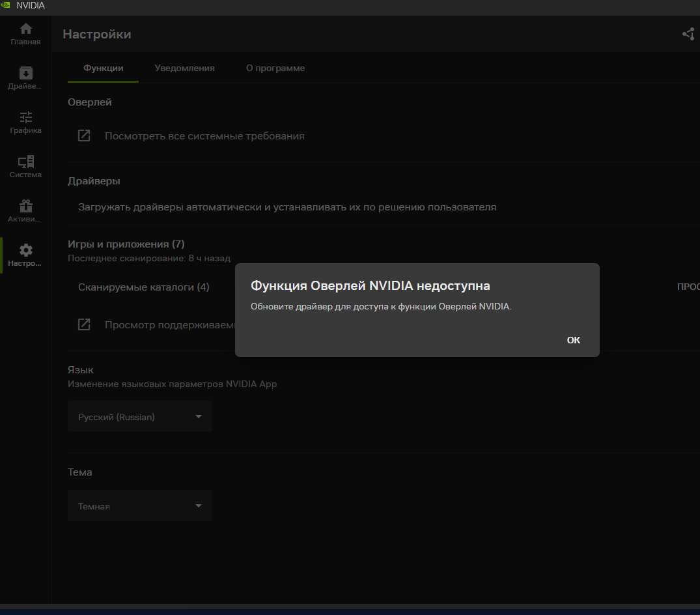Screen dimensions: 700x615
Task: Switch to the Уведомления tab
Action: 184,68
